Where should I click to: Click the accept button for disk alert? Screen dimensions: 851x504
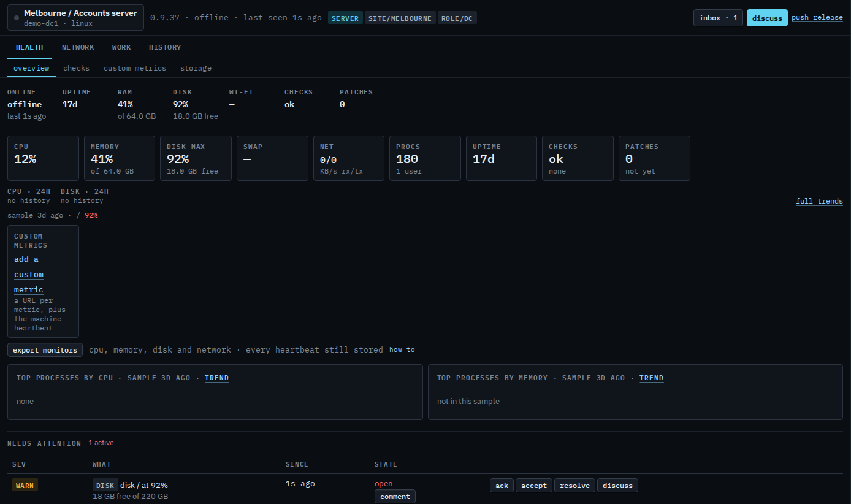[534, 486]
